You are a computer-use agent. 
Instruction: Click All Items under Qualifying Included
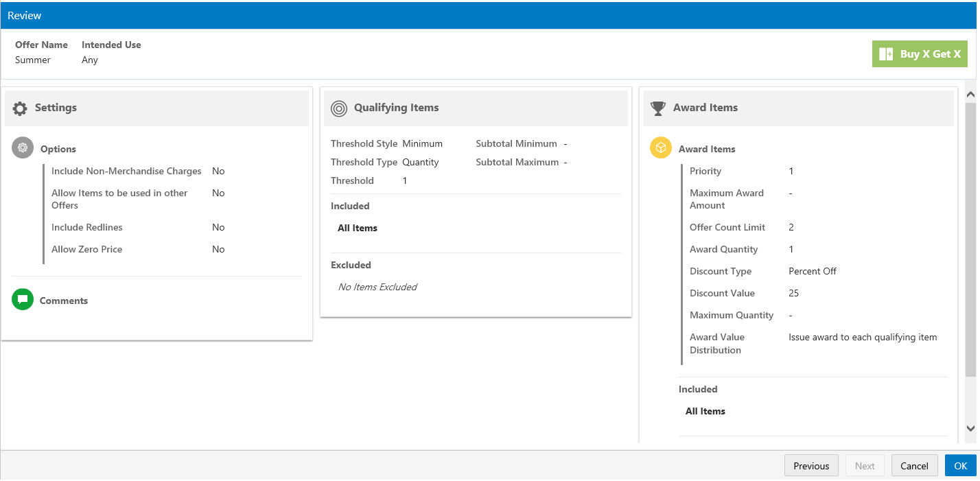coord(358,228)
